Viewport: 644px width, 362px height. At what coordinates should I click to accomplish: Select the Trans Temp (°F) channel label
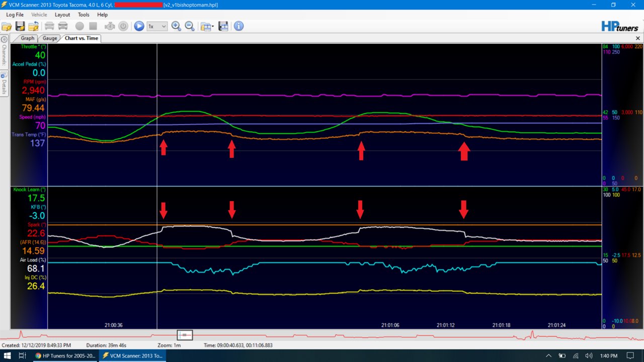click(28, 134)
